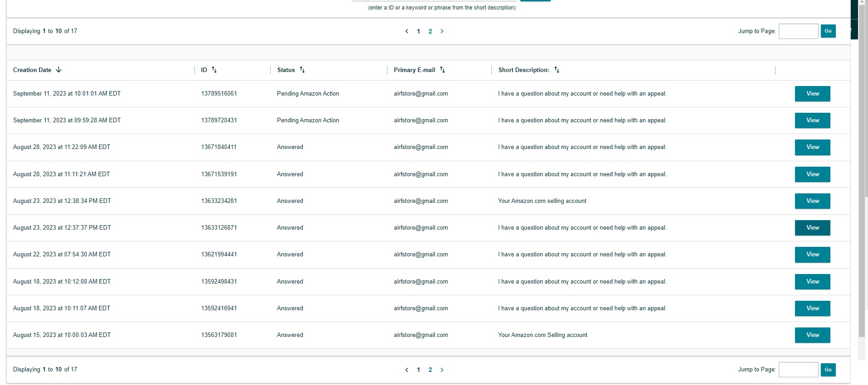Sort the ID column arrows icon
The image size is (868, 385).
[x=214, y=70]
